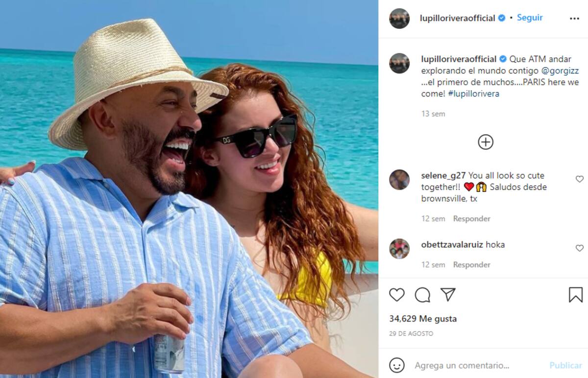
Task: Open selene_g27's profile avatar
Action: click(x=399, y=180)
